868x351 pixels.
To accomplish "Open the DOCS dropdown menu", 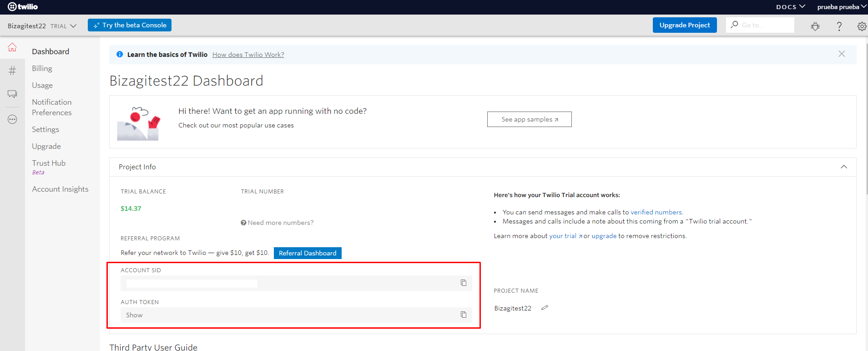I will pos(790,7).
